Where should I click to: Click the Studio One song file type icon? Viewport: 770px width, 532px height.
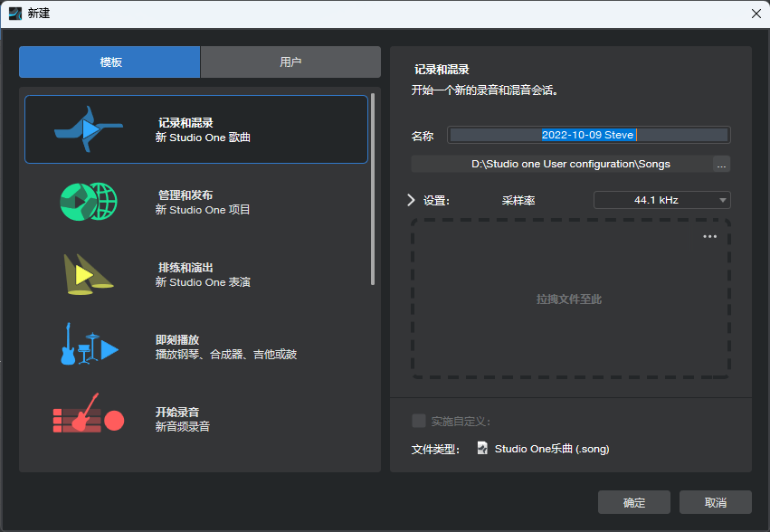pos(482,448)
